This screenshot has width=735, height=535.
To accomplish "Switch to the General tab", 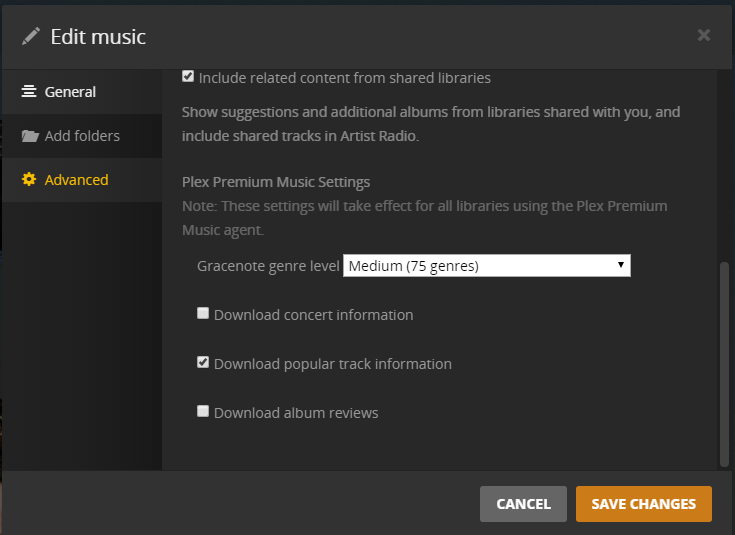I will coord(70,92).
